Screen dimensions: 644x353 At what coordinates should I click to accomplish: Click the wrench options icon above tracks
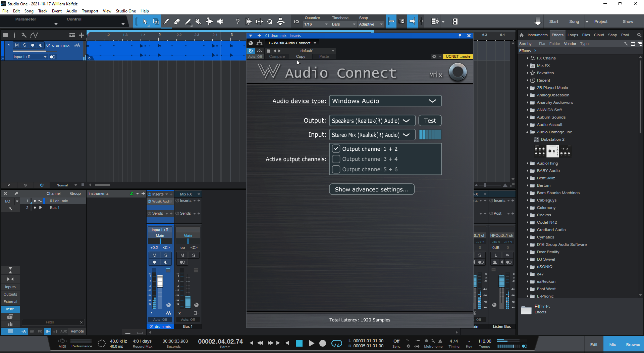[x=24, y=35]
